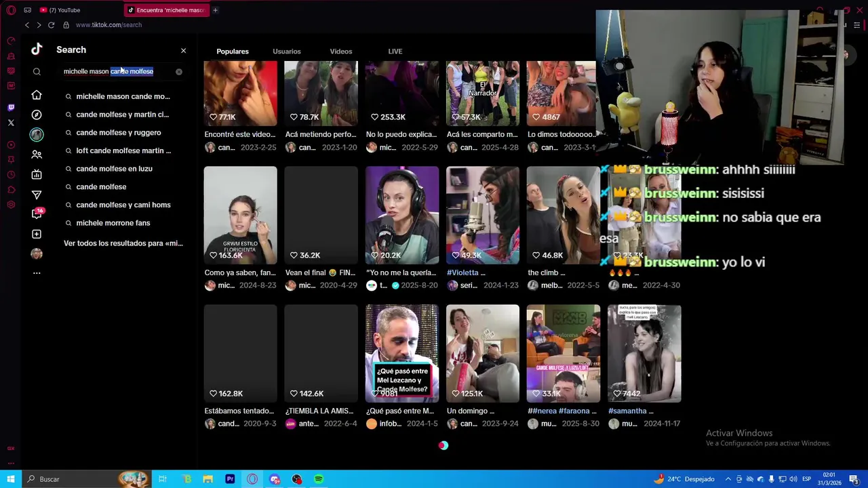Launch Spotify from the taskbar
Image resolution: width=868 pixels, height=488 pixels.
(319, 479)
